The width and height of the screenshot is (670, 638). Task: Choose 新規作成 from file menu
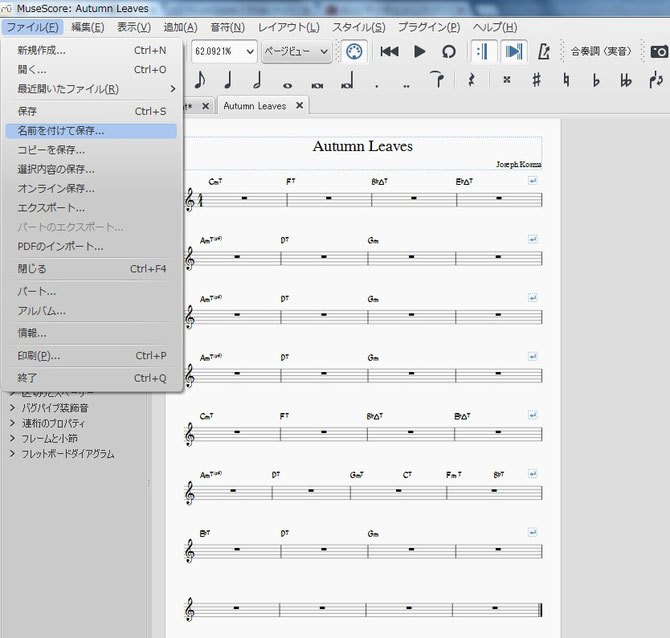click(91, 50)
